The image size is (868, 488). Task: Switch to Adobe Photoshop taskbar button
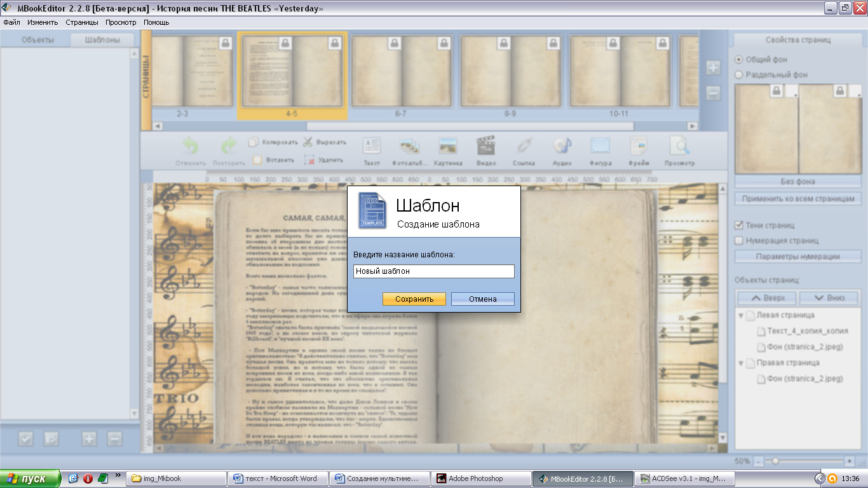tap(481, 478)
